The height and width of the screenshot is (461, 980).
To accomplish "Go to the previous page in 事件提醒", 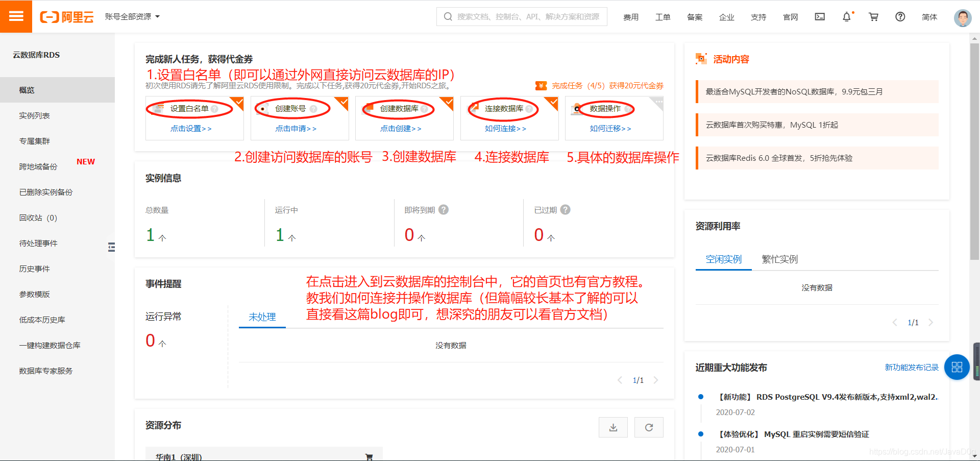I will (620, 380).
